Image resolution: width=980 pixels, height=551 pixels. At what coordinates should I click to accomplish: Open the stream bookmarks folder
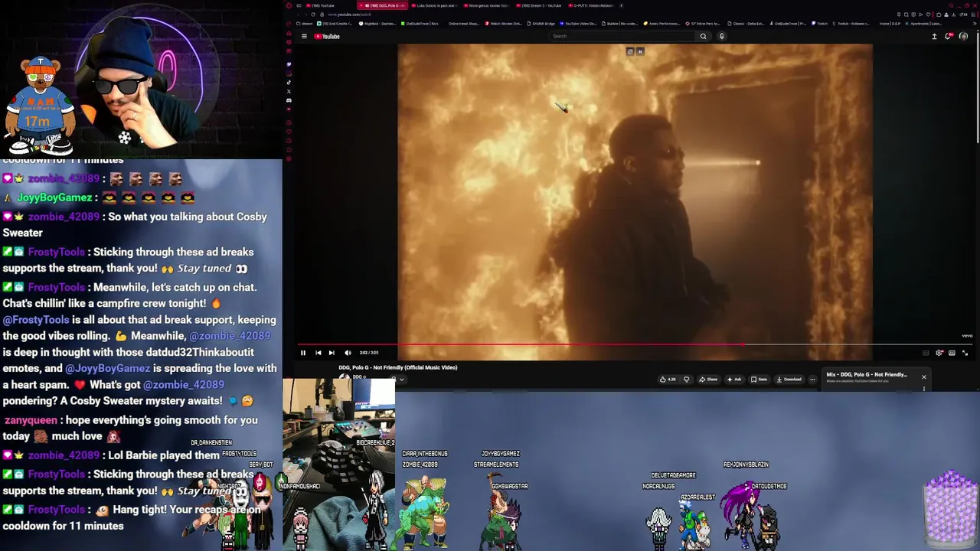coord(304,24)
